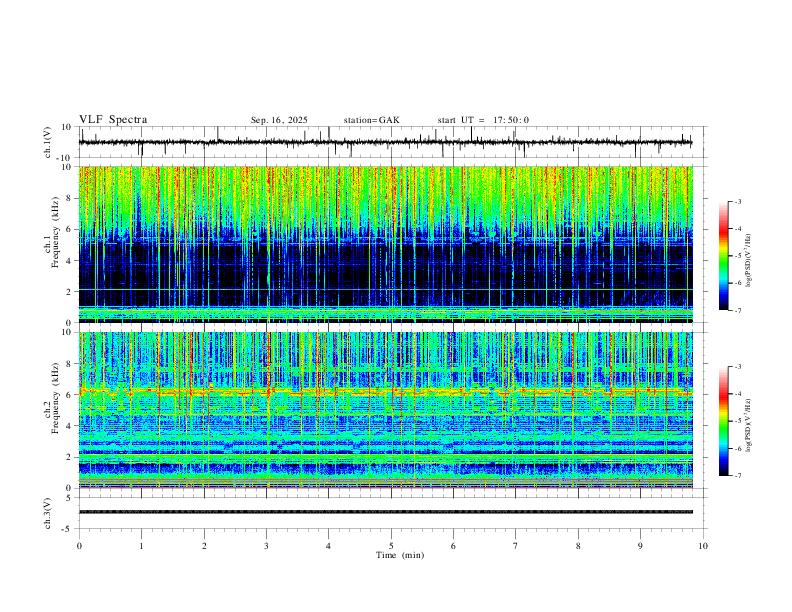
Task: Click time-axis tick label '4'
Action: pos(329,546)
